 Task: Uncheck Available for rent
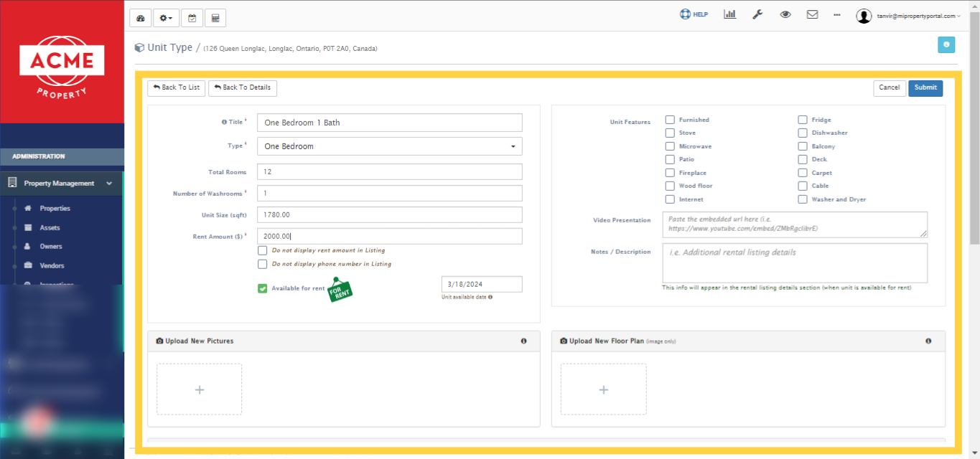[x=263, y=288]
